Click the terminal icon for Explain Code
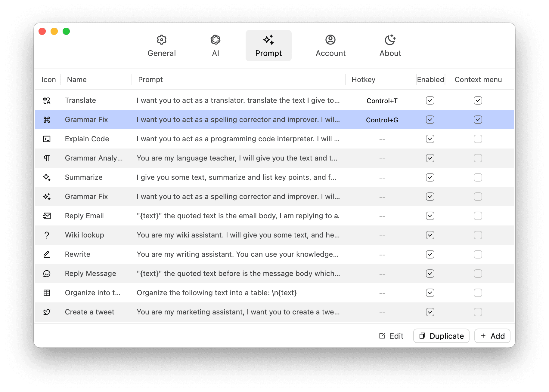The width and height of the screenshot is (549, 392). 47,139
